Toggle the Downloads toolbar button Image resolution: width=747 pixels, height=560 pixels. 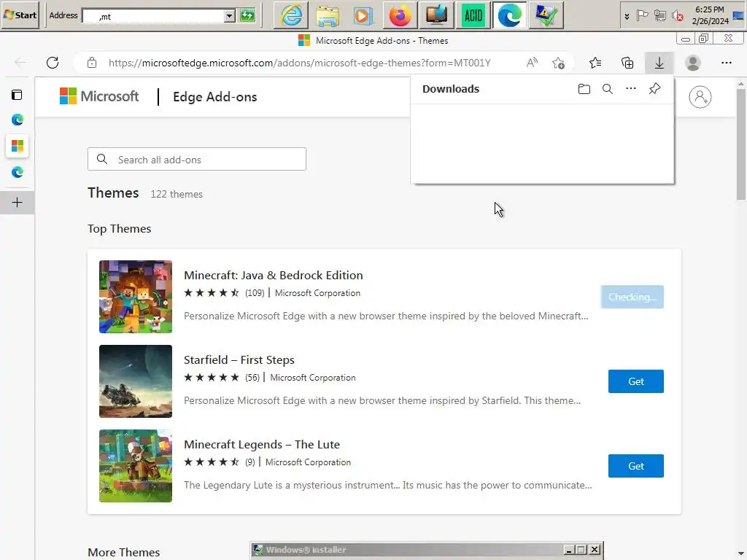tap(659, 63)
